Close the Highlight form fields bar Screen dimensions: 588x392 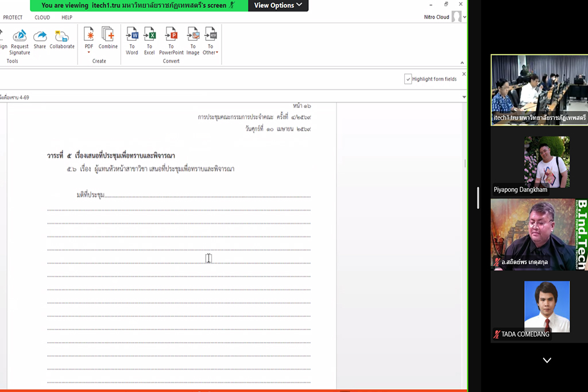pyautogui.click(x=464, y=74)
